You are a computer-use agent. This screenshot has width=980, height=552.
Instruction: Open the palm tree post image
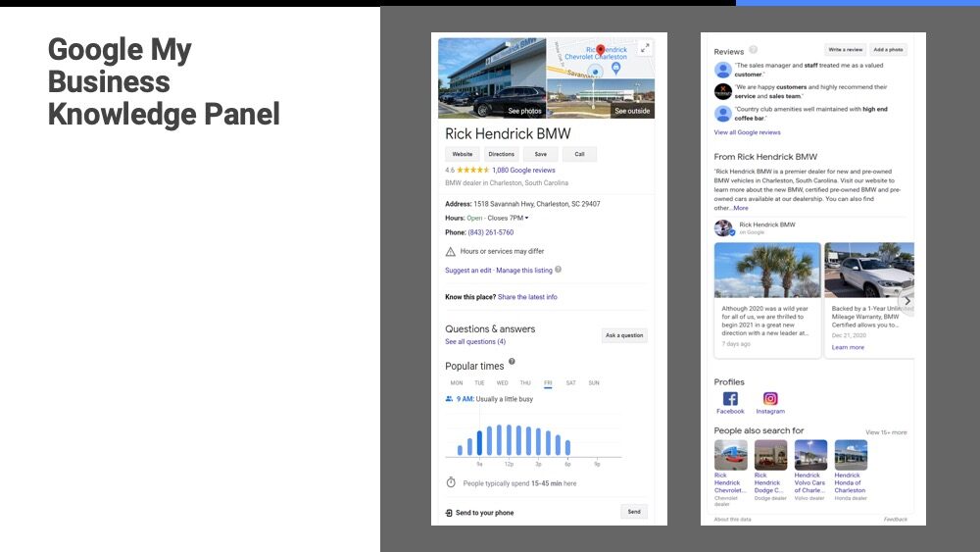[767, 270]
